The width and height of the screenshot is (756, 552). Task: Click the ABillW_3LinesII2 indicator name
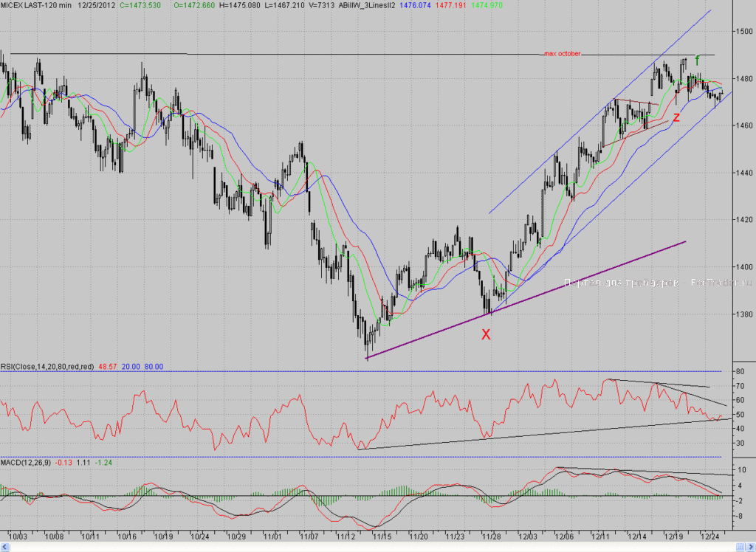(x=367, y=5)
